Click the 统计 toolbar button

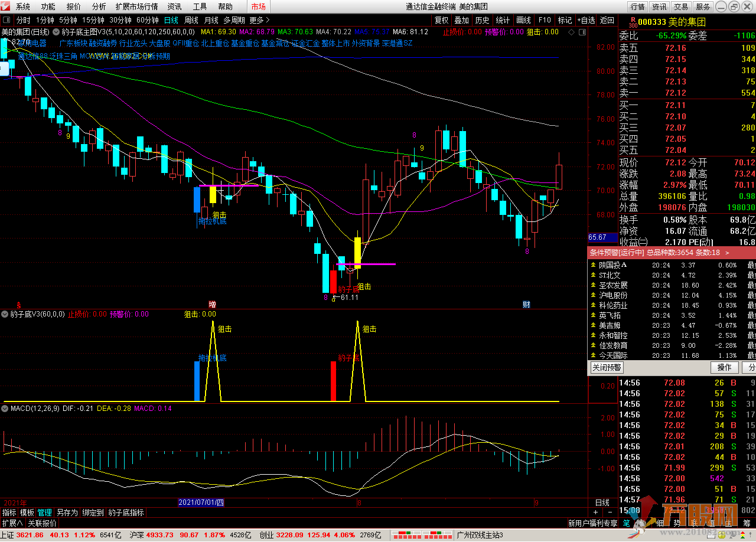coord(503,20)
